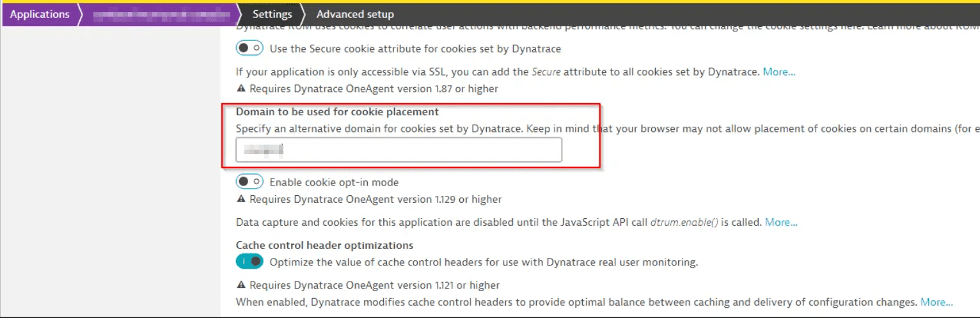Screen dimensions: 980x318
Task: Go to Applications in the breadcrumb
Action: [x=40, y=14]
